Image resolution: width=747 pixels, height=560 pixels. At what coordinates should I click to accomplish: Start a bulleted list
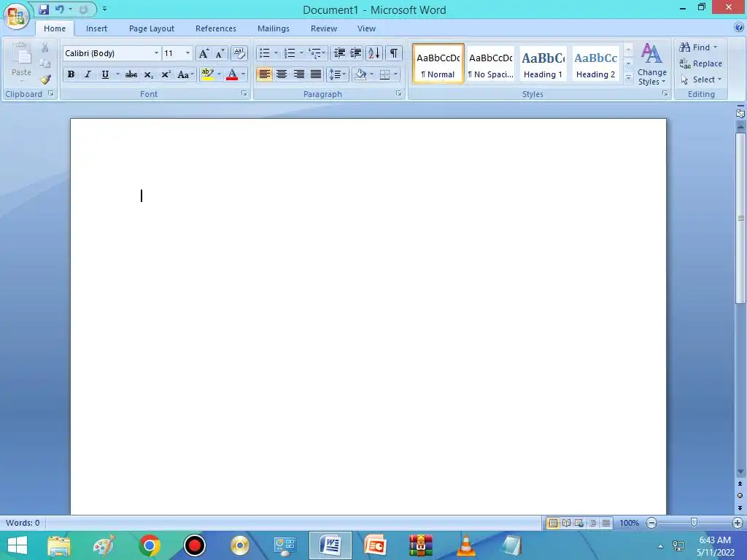265,53
